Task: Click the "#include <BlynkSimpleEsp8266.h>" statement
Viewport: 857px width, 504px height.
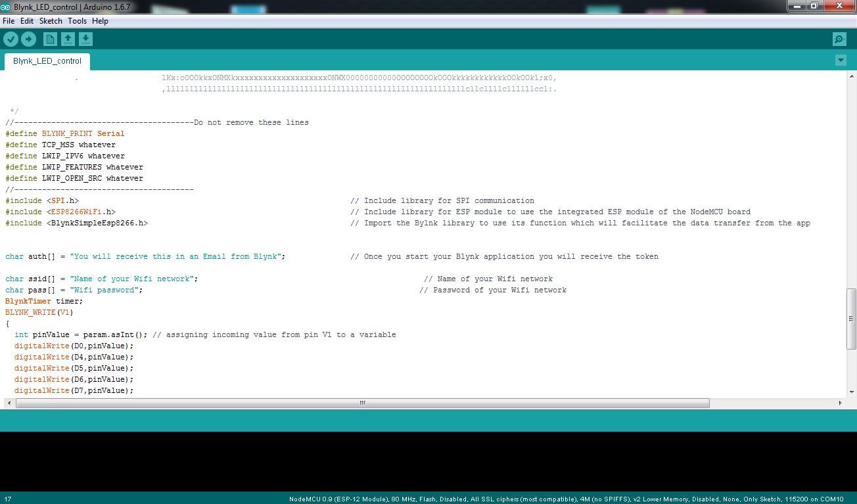Action: coord(76,223)
